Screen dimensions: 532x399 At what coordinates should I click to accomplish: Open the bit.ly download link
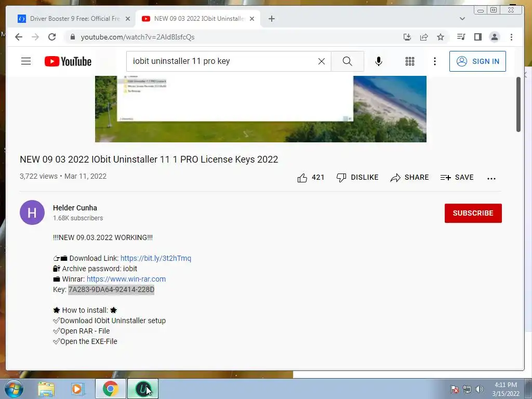coord(156,258)
